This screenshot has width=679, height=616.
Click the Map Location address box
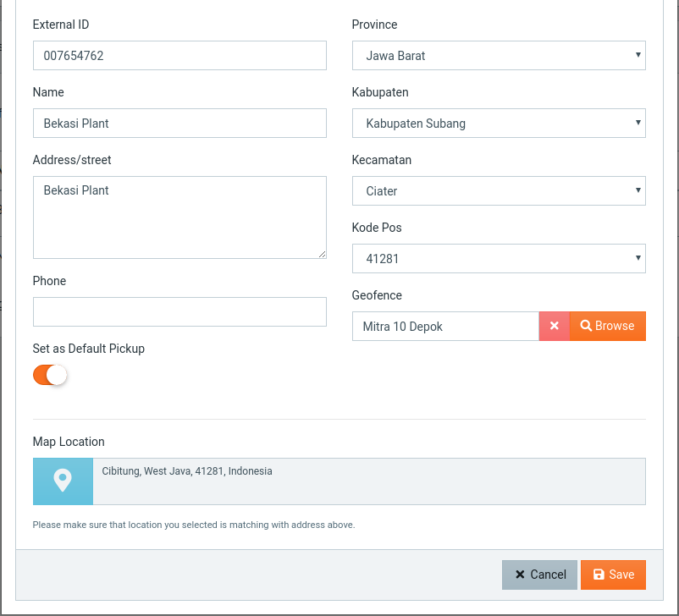[x=369, y=481]
